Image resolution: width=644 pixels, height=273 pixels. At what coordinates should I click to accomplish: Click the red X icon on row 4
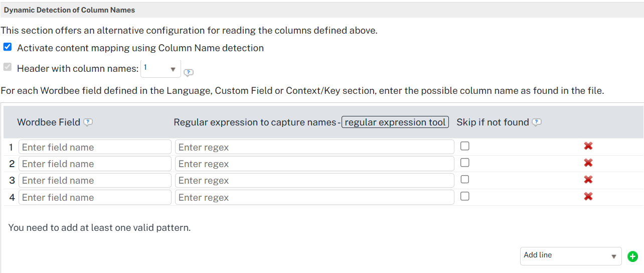pyautogui.click(x=588, y=196)
